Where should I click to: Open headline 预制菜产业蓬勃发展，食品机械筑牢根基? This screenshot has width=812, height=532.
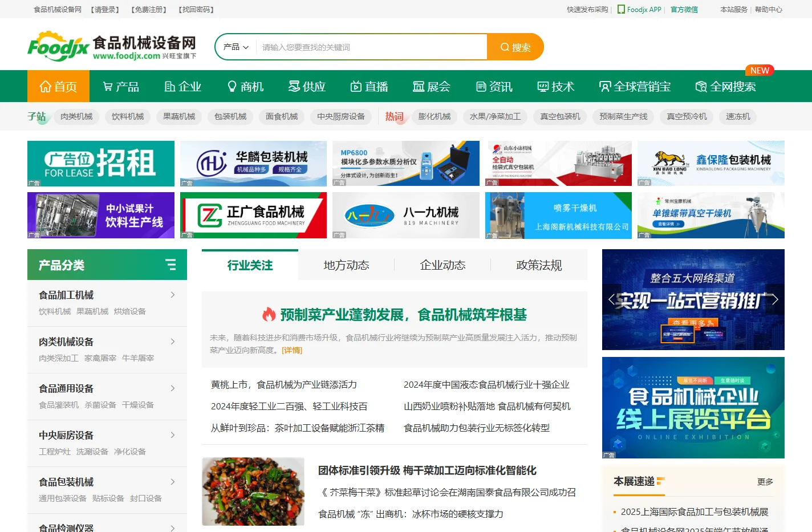pos(404,315)
